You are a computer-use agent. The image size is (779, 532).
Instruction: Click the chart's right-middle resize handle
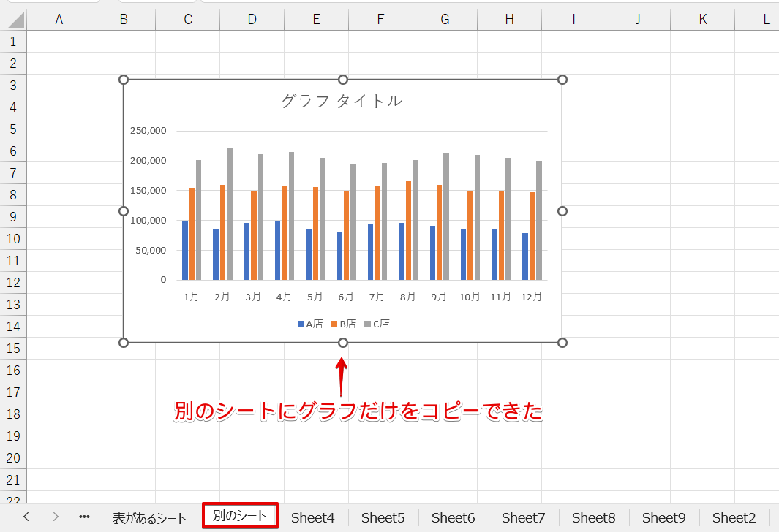pyautogui.click(x=562, y=211)
